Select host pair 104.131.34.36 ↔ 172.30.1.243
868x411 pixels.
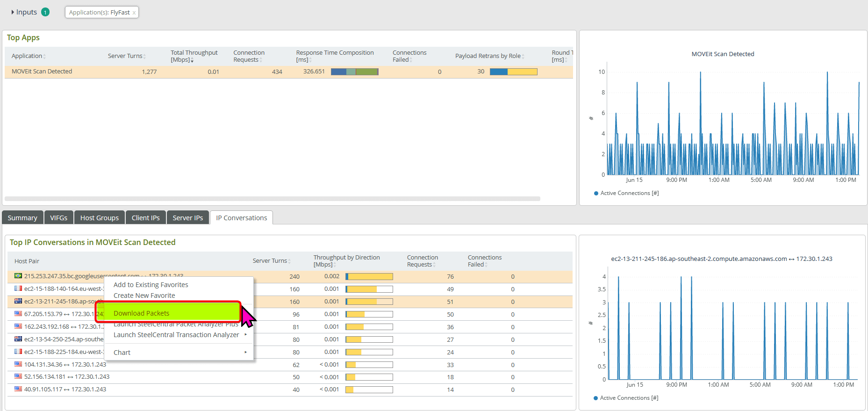tap(65, 365)
